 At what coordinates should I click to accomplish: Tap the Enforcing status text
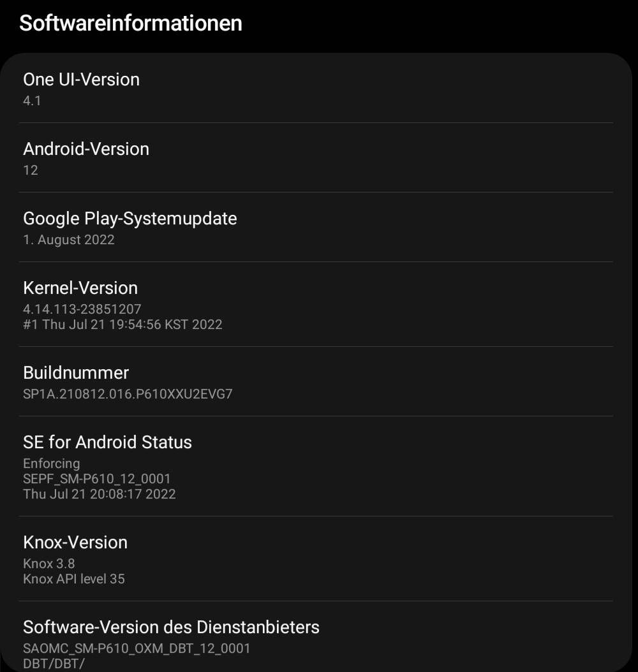[x=52, y=463]
